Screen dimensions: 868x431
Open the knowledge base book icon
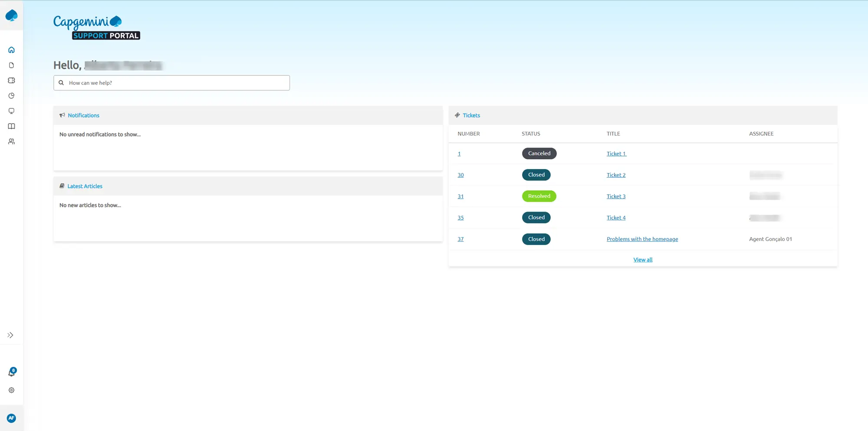[x=11, y=126]
